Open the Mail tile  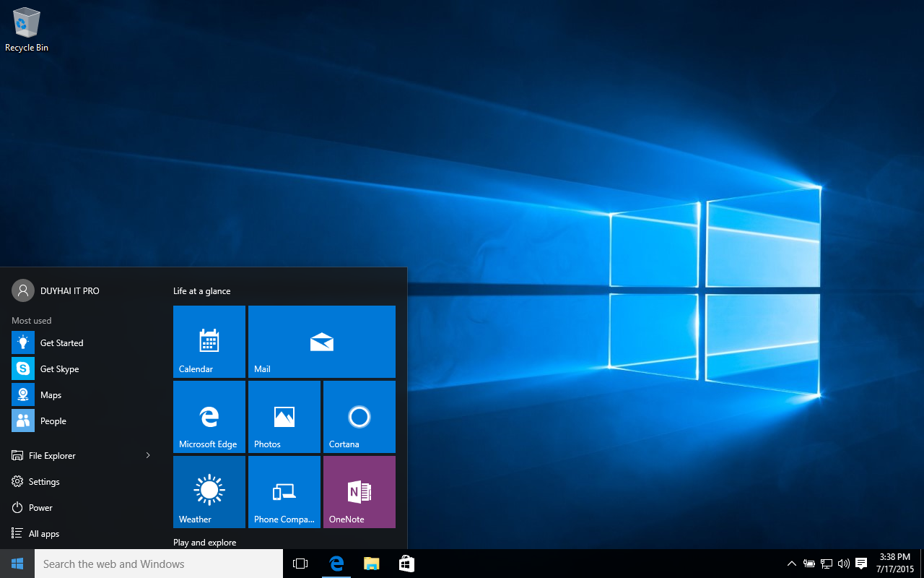pyautogui.click(x=322, y=342)
